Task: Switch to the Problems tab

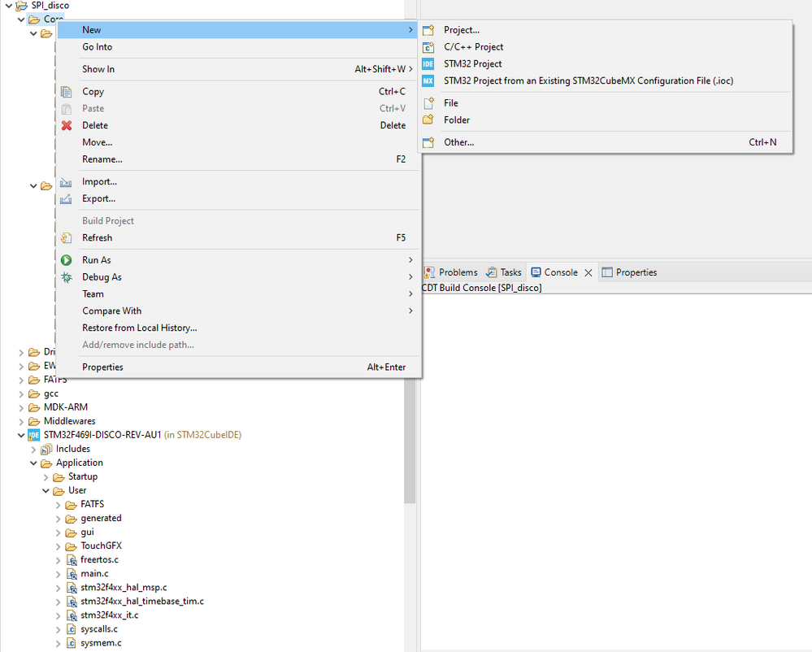Action: 451,272
